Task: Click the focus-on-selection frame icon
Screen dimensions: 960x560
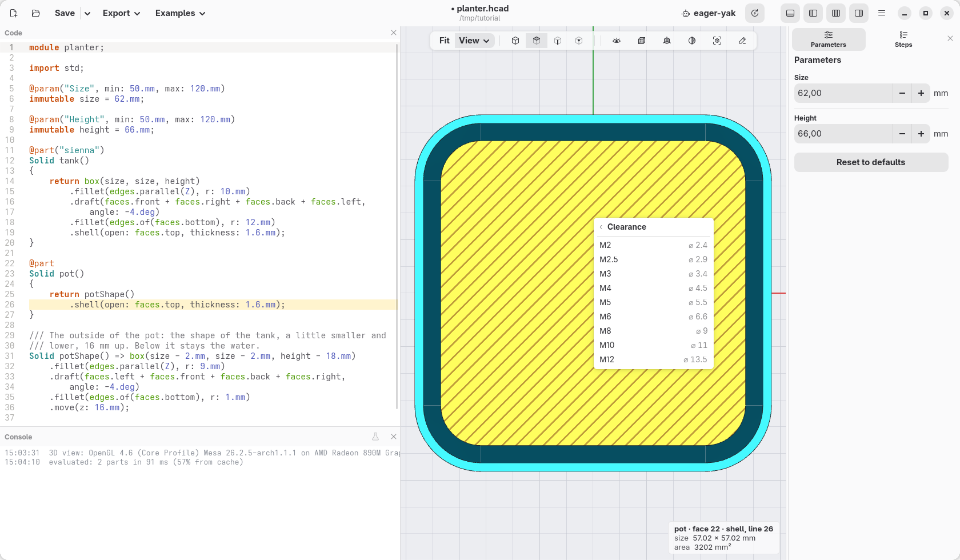Action: pyautogui.click(x=717, y=41)
